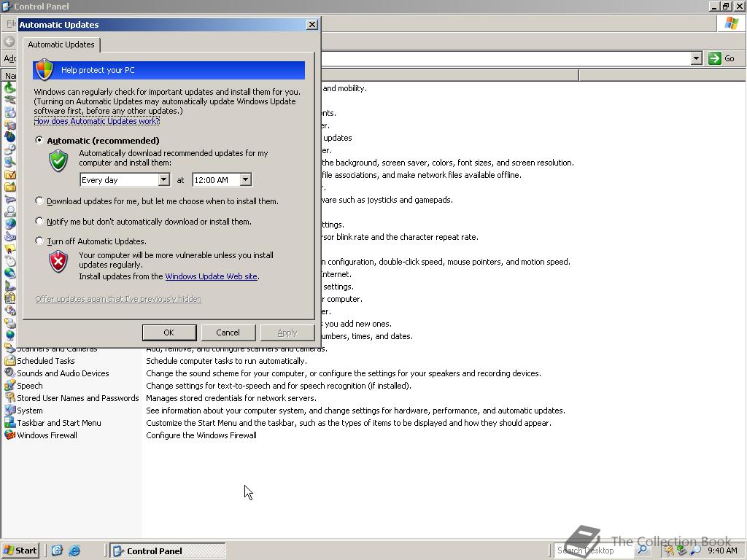Click 'See information about your computer system' description

pos(355,411)
